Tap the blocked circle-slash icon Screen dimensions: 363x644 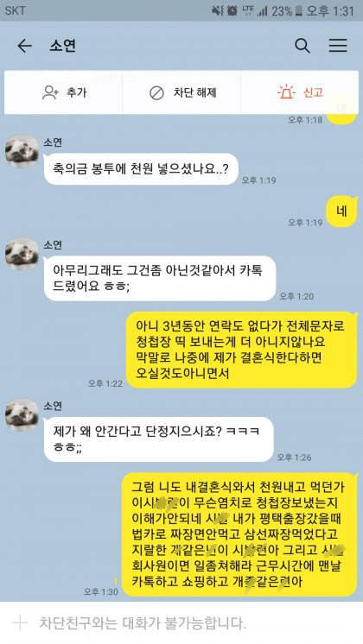pyautogui.click(x=156, y=93)
